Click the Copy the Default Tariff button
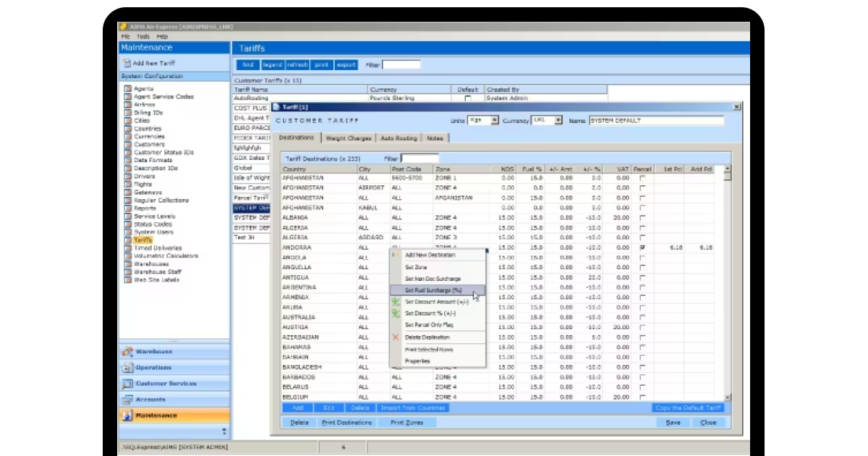Viewport: 868px width, 456px height. coord(689,409)
